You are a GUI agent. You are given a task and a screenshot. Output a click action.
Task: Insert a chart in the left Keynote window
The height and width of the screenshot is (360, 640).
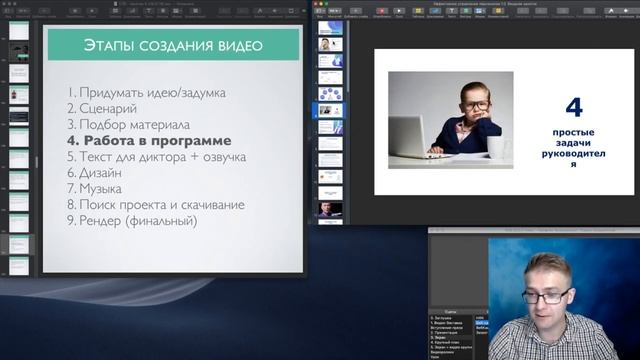(x=132, y=11)
